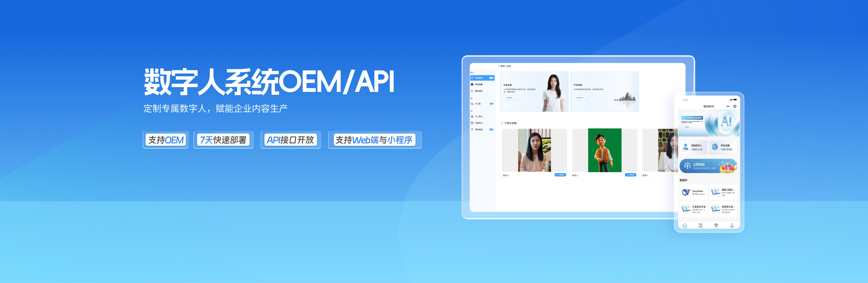This screenshot has height=283, width=868.
Task: Click 去创作 under the cartoon 数字人
Action: pos(631,175)
